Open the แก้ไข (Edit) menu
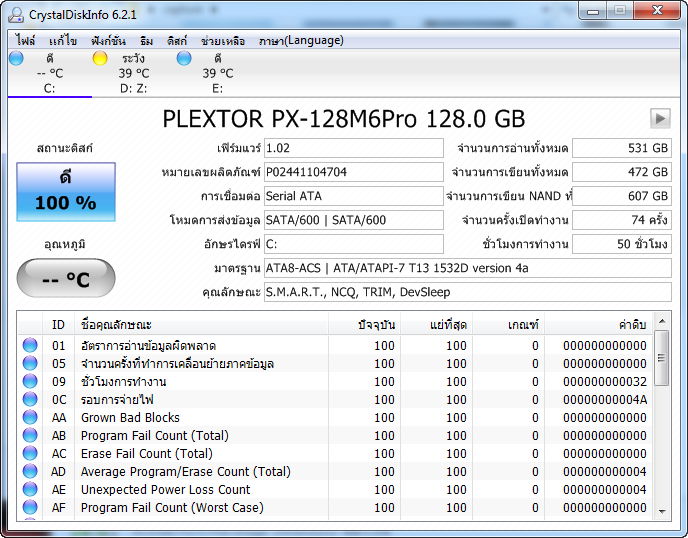 click(x=63, y=41)
